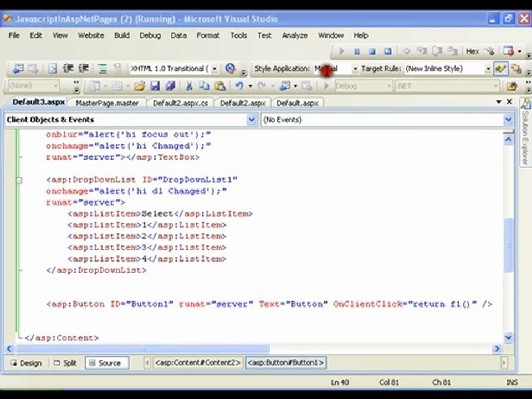Switch to Split view

click(65, 363)
